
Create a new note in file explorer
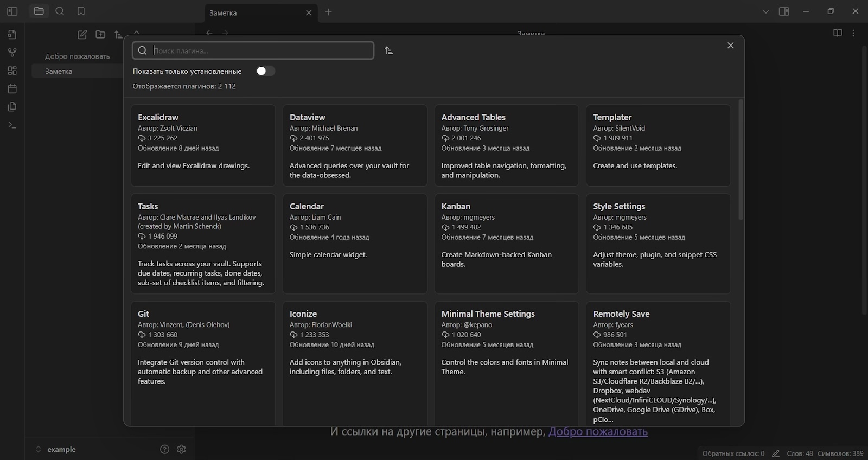click(82, 35)
